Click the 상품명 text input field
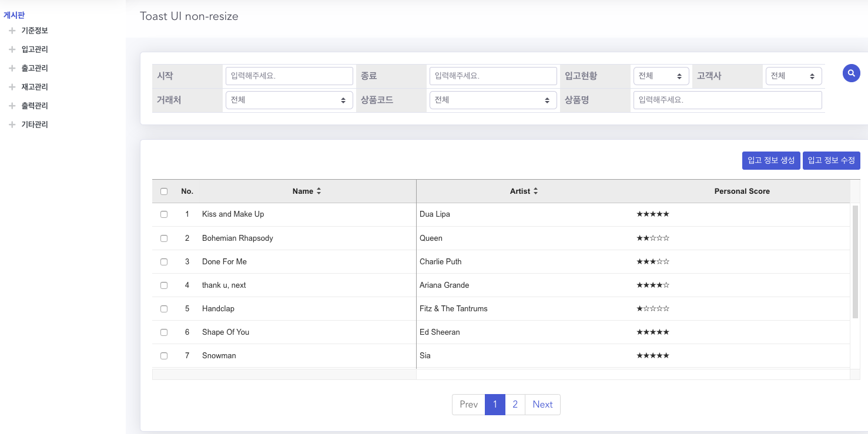This screenshot has width=868, height=434. (x=727, y=100)
